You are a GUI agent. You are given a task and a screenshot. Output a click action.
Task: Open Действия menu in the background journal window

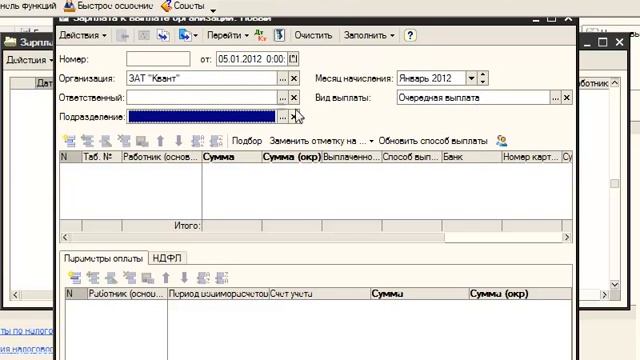[x=29, y=60]
